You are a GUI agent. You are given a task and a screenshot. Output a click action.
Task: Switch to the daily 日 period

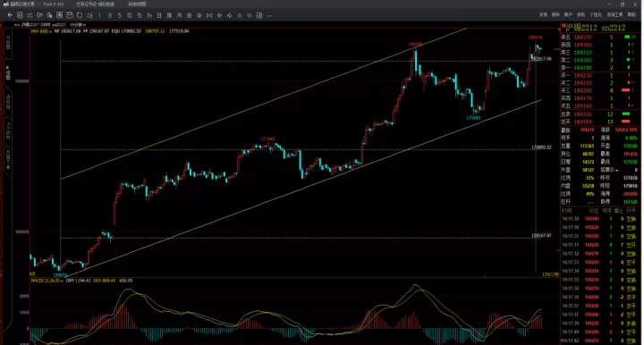pos(159,15)
